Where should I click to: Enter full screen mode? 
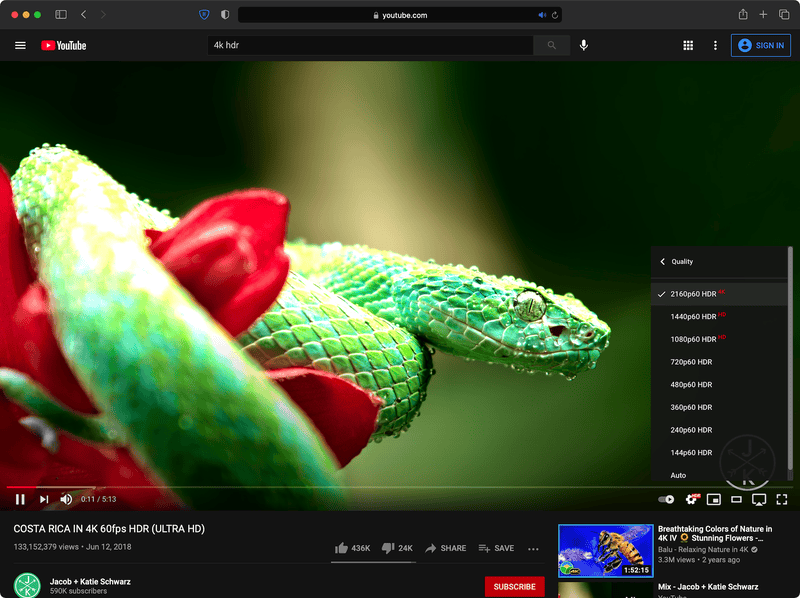click(782, 499)
